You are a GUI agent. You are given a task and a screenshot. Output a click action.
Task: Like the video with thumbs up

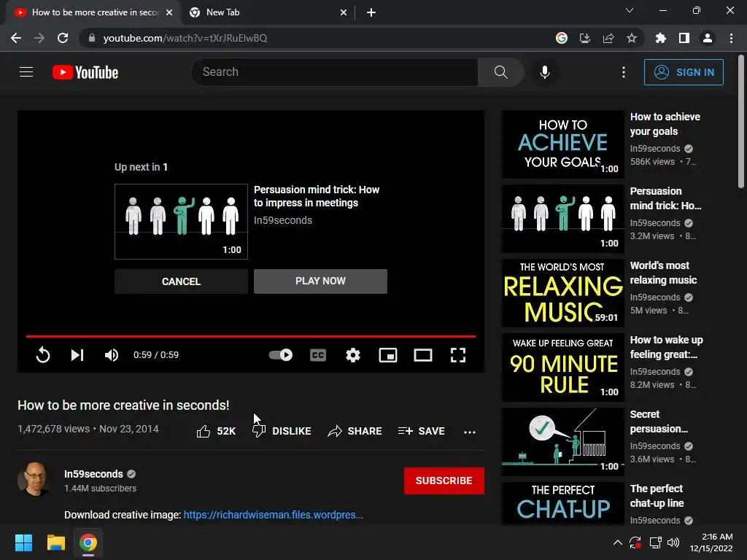(x=216, y=431)
